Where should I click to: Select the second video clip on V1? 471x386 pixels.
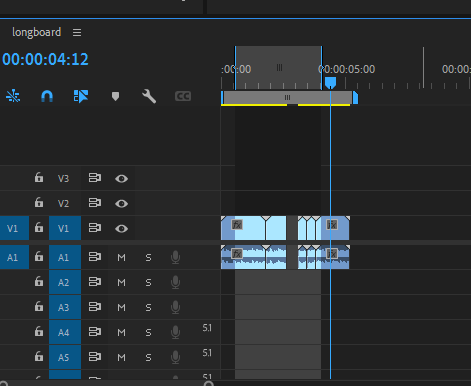[276, 228]
